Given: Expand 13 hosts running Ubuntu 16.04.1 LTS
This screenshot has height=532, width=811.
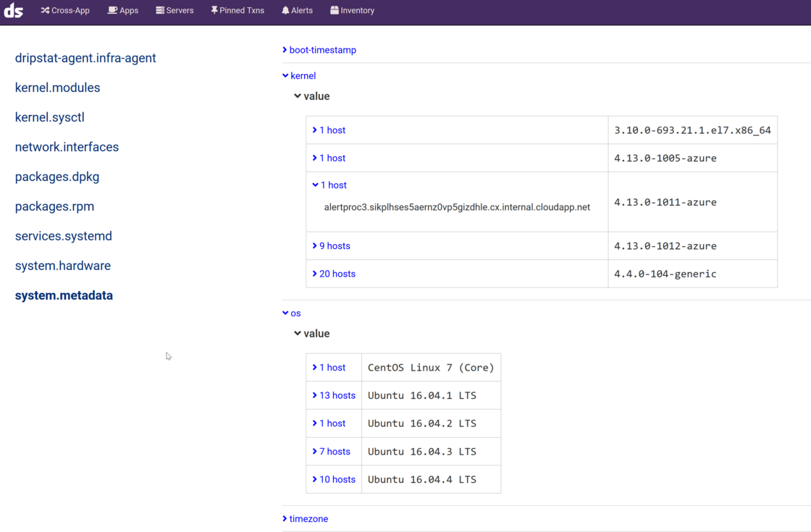Looking at the screenshot, I should pyautogui.click(x=334, y=395).
